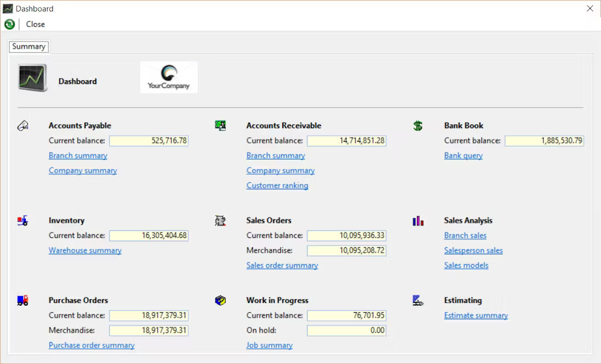The height and width of the screenshot is (364, 601).
Task: Switch to the Summary tab
Action: pyautogui.click(x=28, y=46)
